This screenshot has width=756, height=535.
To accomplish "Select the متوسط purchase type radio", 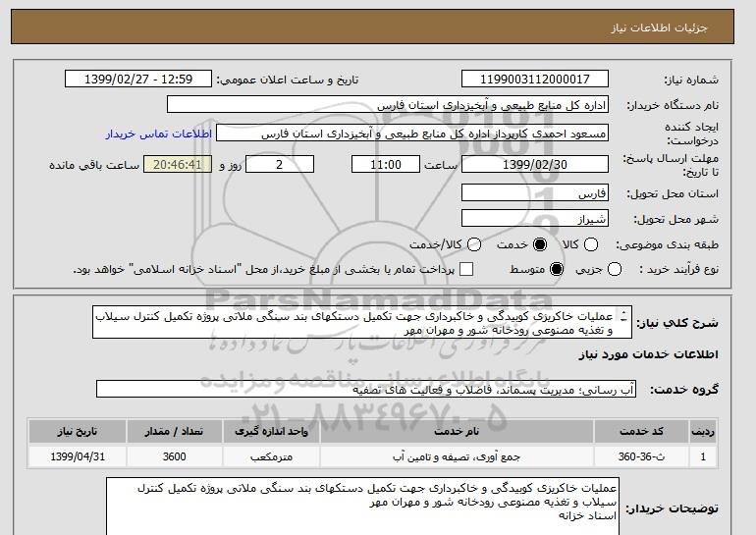I will (x=557, y=269).
